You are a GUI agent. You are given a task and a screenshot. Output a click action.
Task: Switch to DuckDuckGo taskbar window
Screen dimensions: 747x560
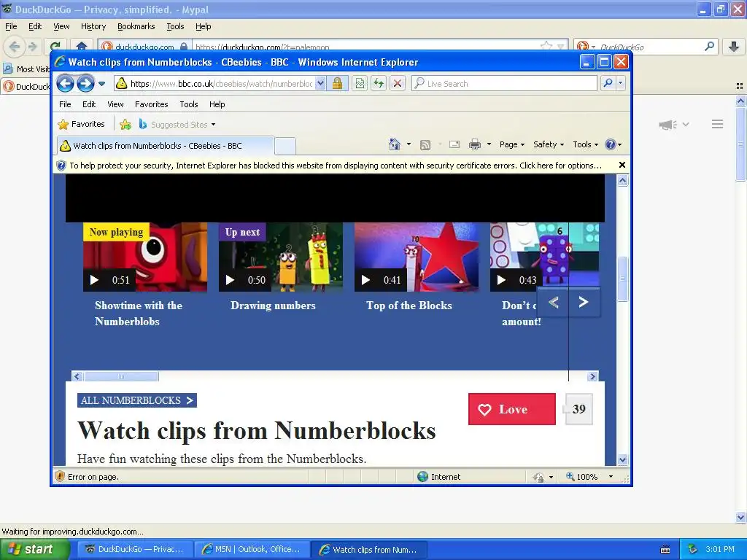[x=135, y=550]
